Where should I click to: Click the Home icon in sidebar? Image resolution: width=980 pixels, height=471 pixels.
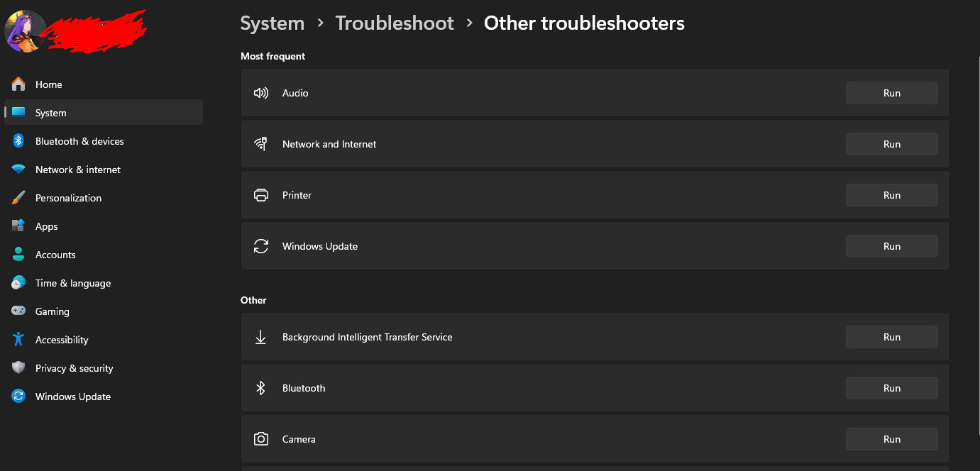tap(18, 84)
